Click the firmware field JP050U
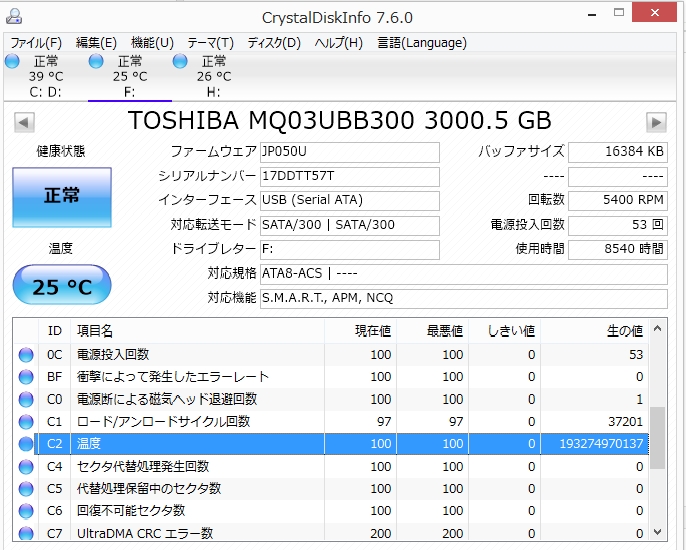The image size is (686, 550). [350, 152]
